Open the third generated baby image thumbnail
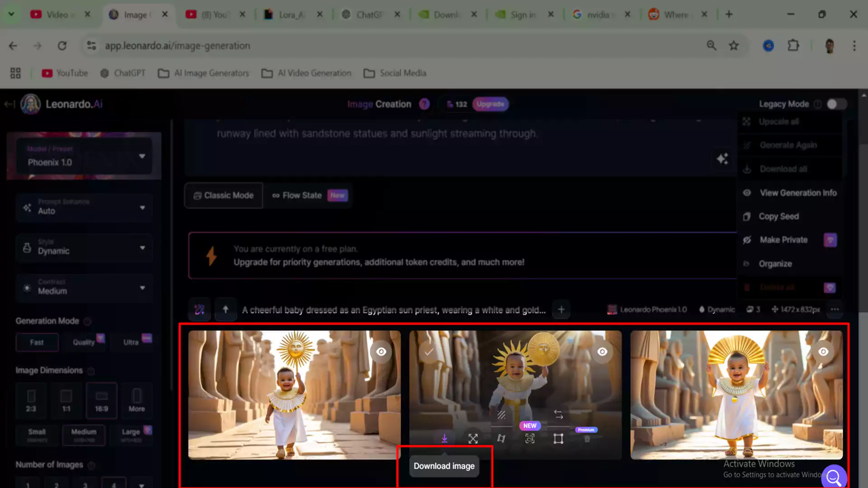This screenshot has height=488, width=868. tap(736, 395)
